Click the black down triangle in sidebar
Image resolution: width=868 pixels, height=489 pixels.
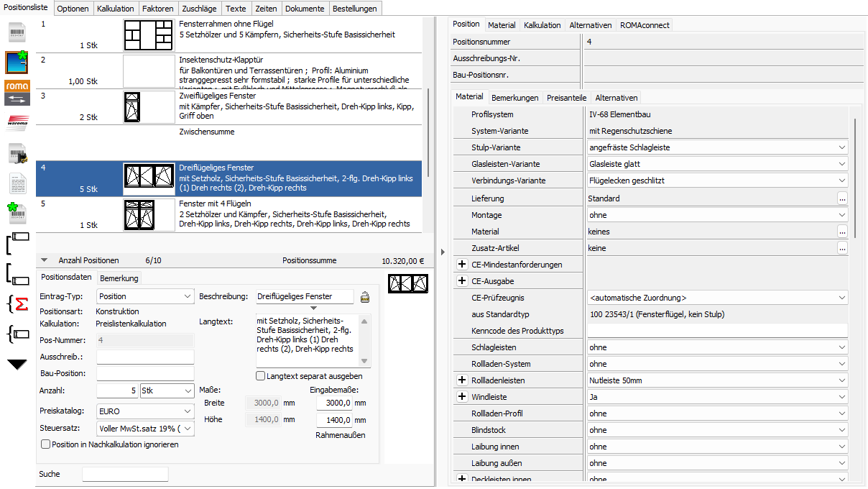(17, 365)
